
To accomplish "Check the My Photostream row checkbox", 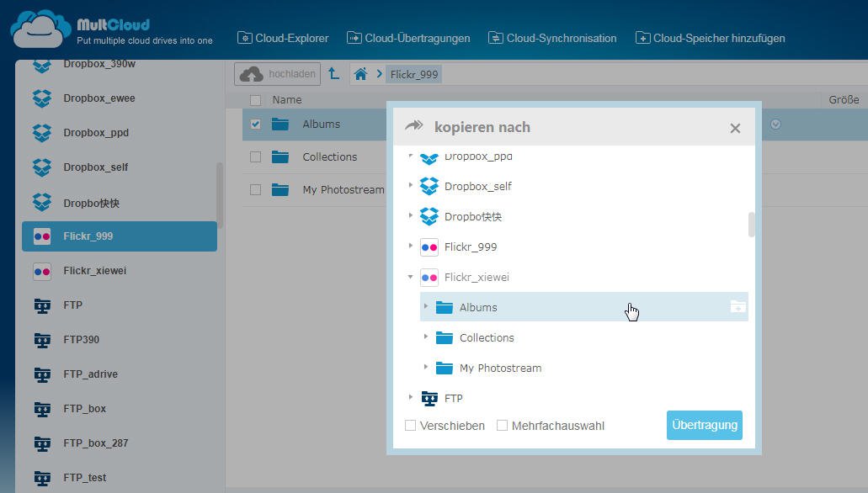I will click(255, 190).
